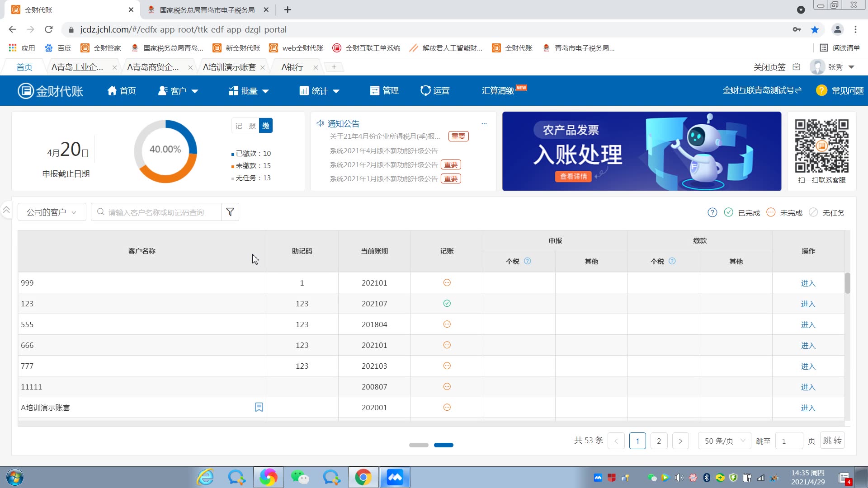Click the help icon next to 缴款 个税

(x=672, y=261)
